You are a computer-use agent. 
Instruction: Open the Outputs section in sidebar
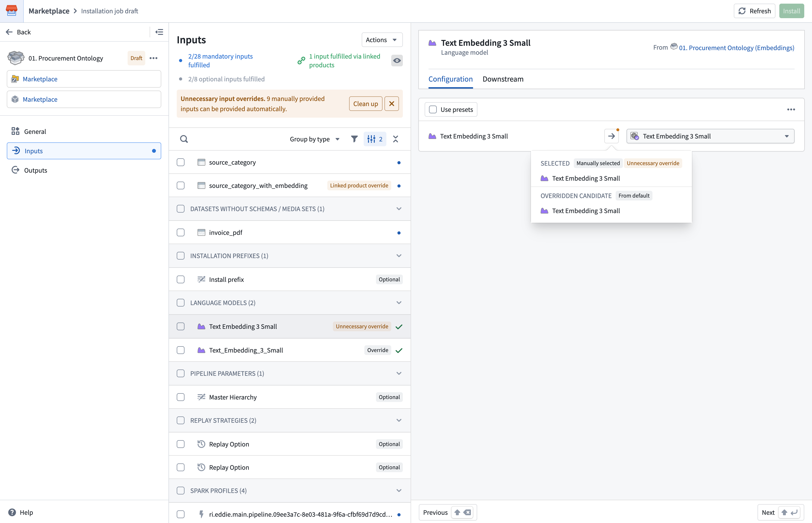pyautogui.click(x=84, y=170)
